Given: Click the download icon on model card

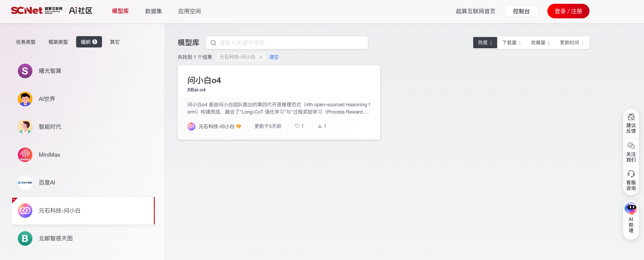Looking at the screenshot, I should tap(320, 126).
